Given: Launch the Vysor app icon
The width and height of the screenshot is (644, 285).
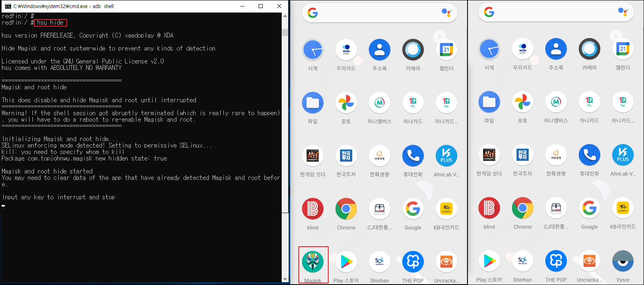Looking at the screenshot, I should pos(623,261).
